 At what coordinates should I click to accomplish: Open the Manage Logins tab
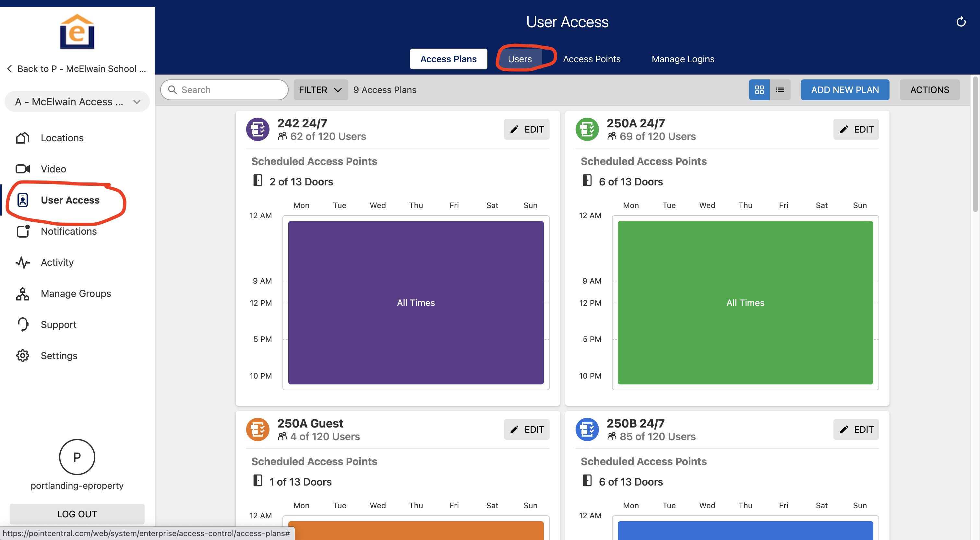[683, 59]
